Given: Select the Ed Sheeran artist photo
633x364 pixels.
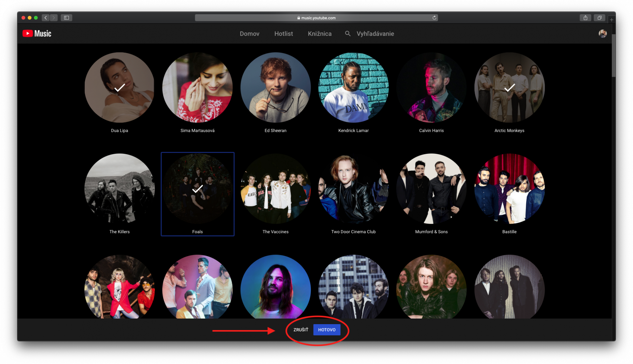Looking at the screenshot, I should (x=276, y=88).
